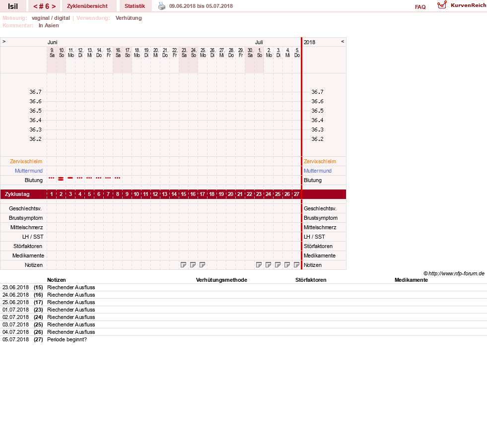Click right Zervixschleim label

(x=320, y=161)
